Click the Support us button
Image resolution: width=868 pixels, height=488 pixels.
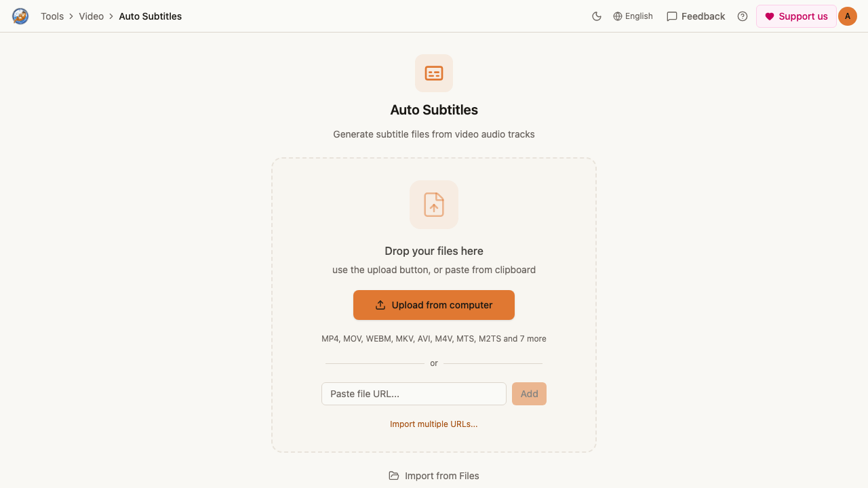796,16
